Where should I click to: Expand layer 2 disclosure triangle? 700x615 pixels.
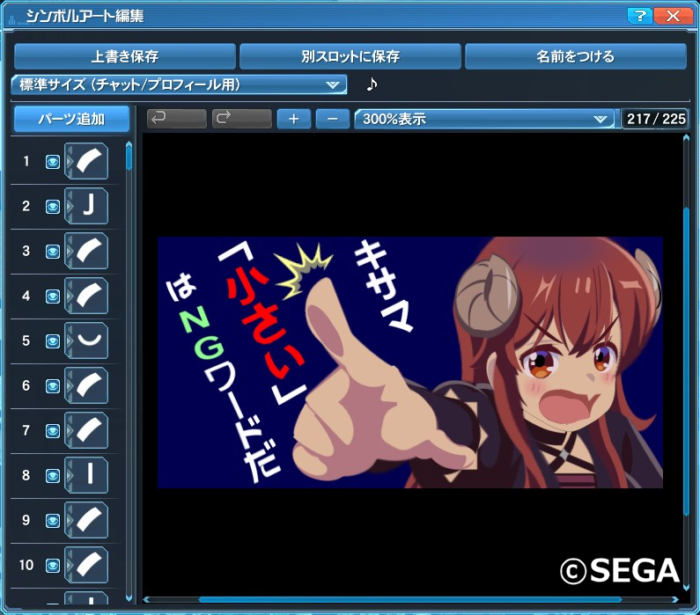coord(68,206)
